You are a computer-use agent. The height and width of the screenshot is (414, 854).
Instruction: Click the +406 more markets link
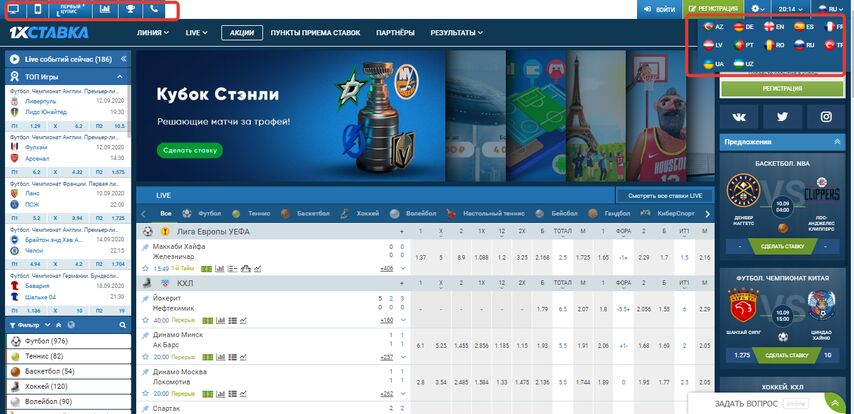pos(387,269)
